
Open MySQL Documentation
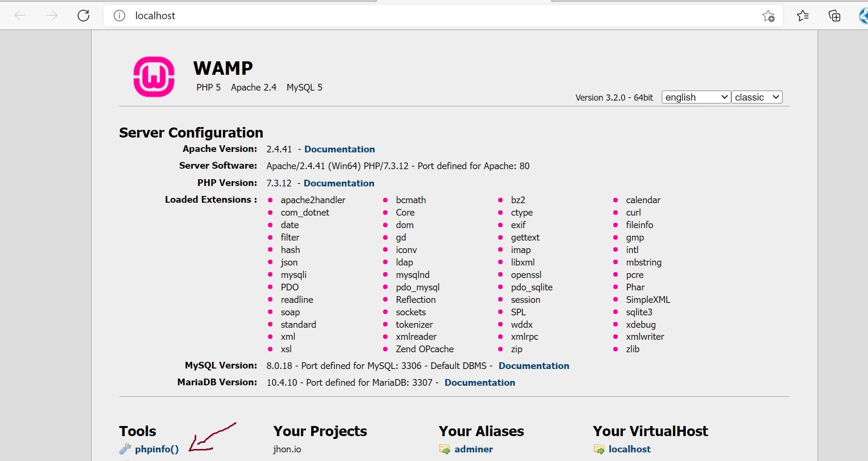coord(534,366)
